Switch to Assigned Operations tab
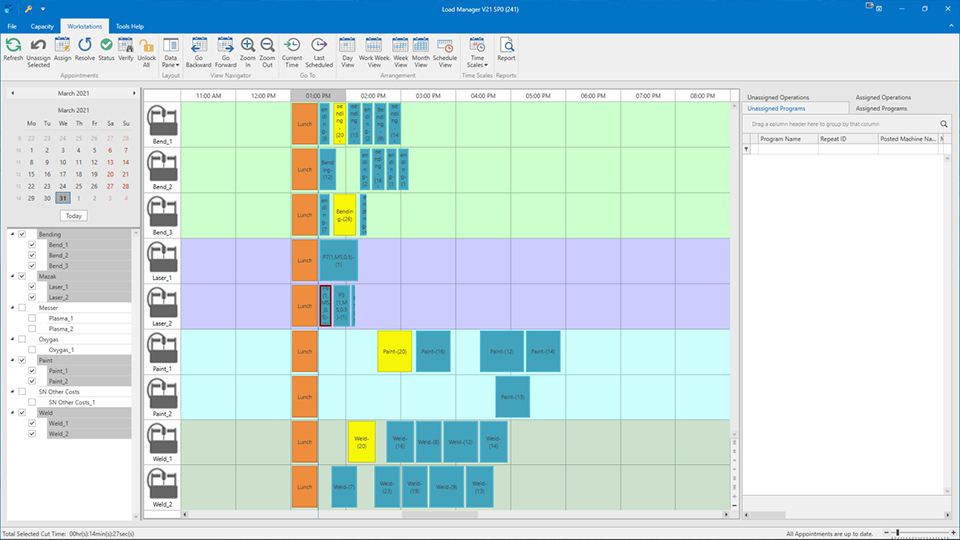Screen dimensions: 960x540 pos(883,97)
